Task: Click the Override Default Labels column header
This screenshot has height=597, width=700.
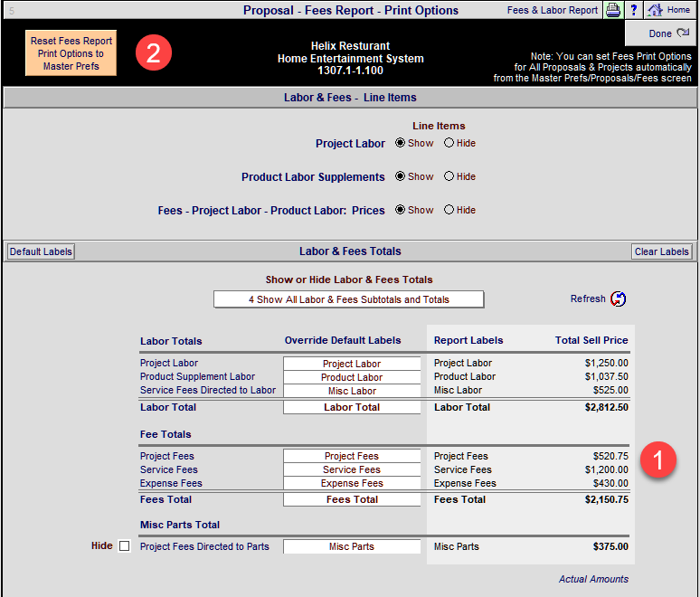Action: point(343,340)
